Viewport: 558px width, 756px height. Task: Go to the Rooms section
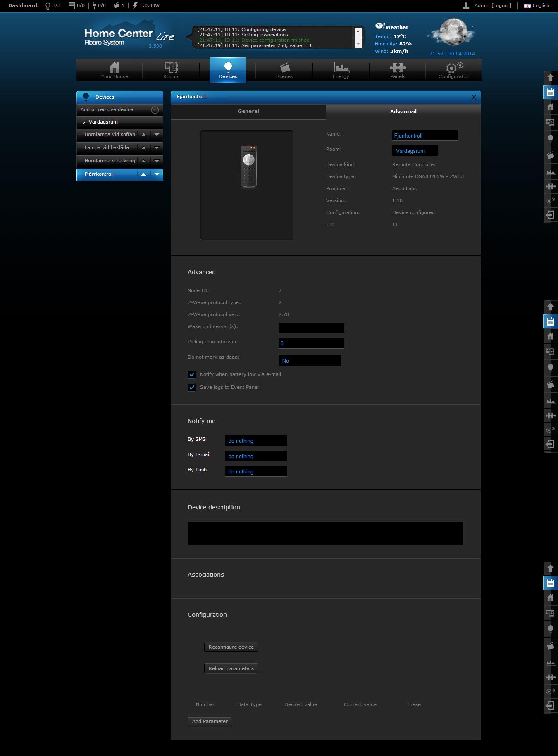click(171, 70)
